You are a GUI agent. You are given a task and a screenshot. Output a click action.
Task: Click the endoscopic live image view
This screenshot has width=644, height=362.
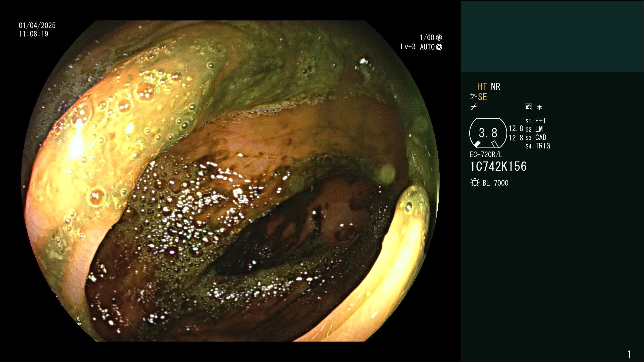pyautogui.click(x=230, y=181)
